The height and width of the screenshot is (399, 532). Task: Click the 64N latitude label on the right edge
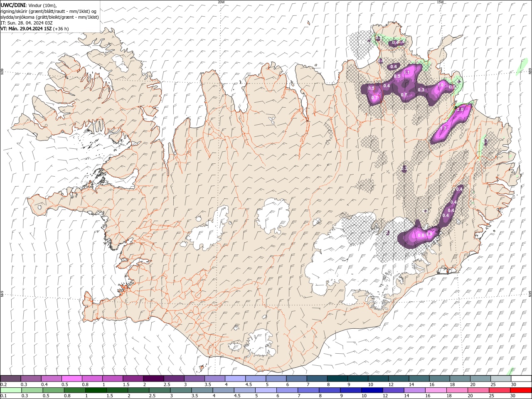tap(530, 293)
